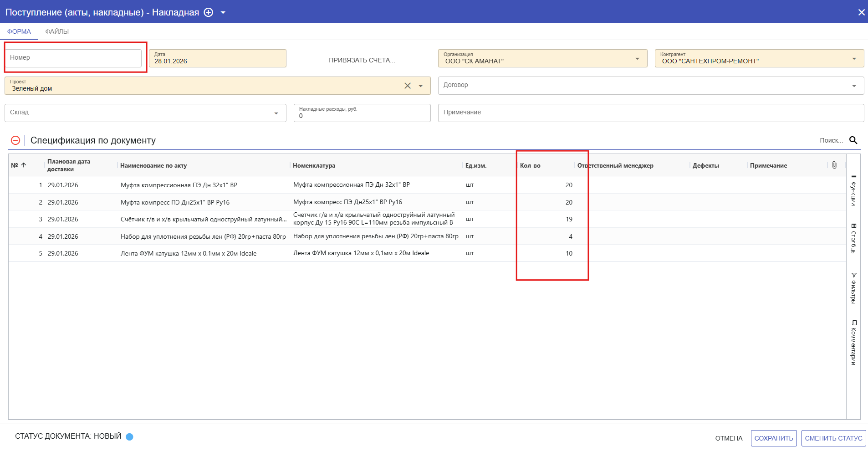Expand the Организация dropdown
The height and width of the screenshot is (451, 868).
(x=637, y=58)
